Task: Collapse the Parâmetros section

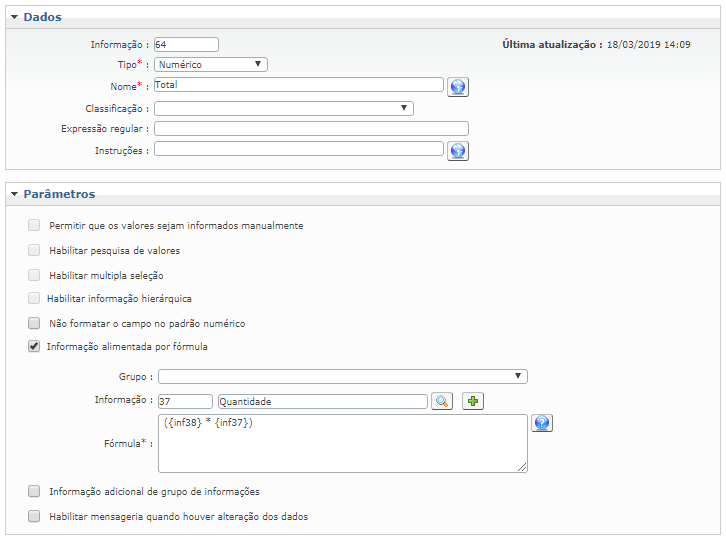Action: coord(14,194)
